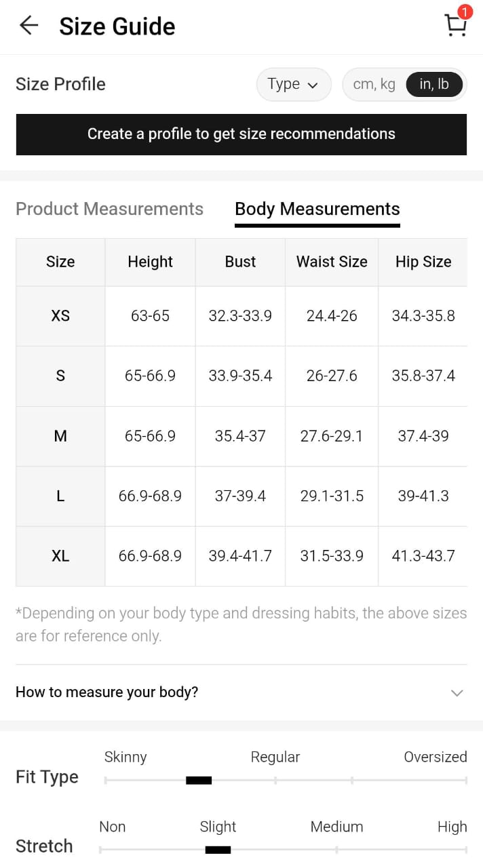Create a profile for size recommendations

pyautogui.click(x=241, y=134)
